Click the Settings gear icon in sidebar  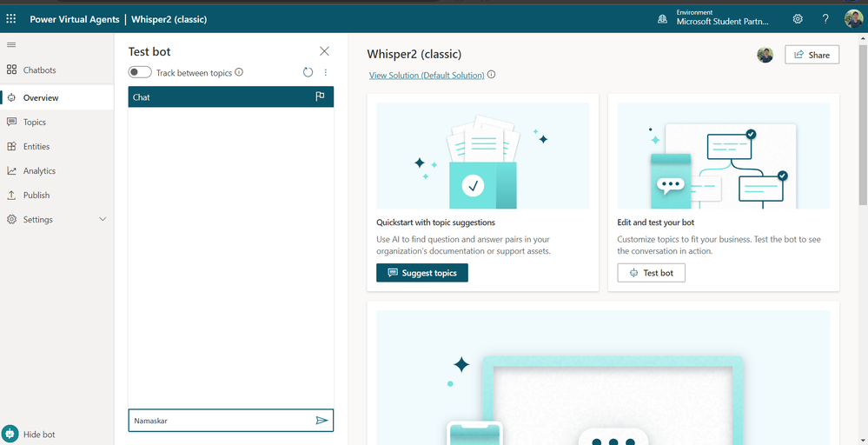(11, 220)
